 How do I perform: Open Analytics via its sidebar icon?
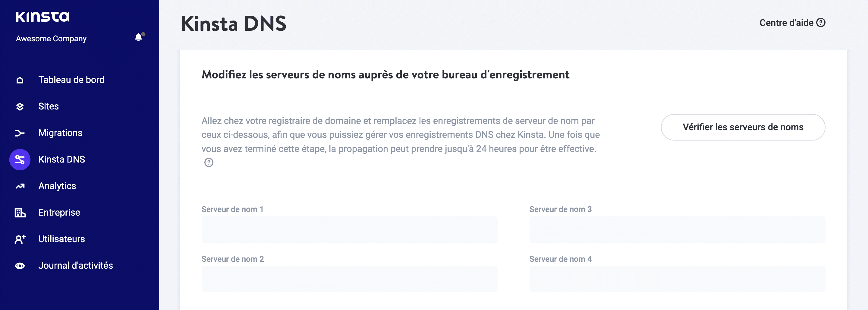click(x=19, y=185)
